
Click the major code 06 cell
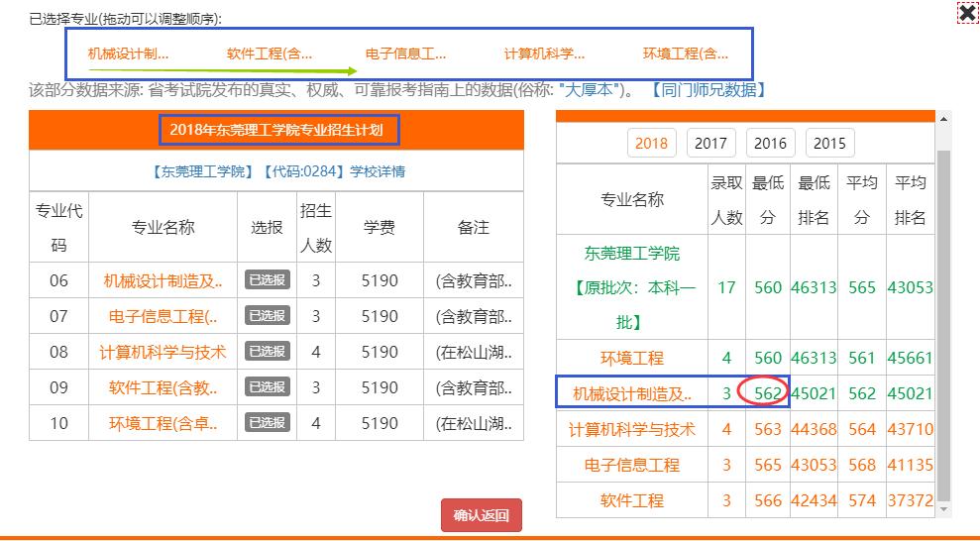(x=58, y=280)
